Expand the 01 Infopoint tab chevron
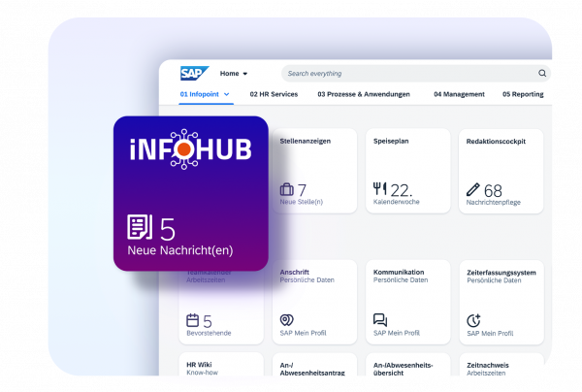 (x=226, y=94)
